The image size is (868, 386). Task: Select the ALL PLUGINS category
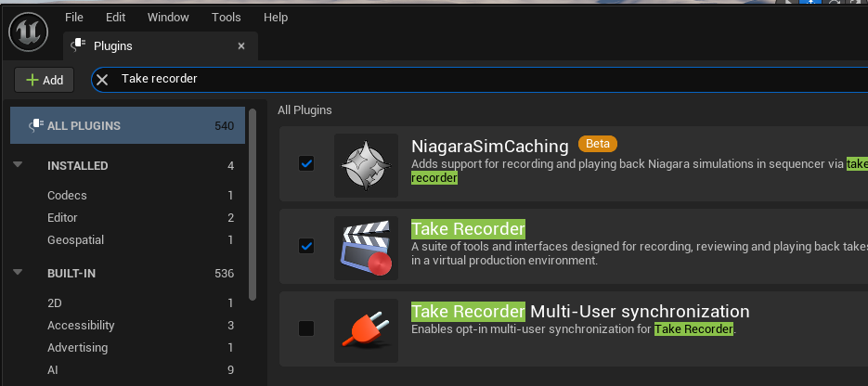coord(127,125)
